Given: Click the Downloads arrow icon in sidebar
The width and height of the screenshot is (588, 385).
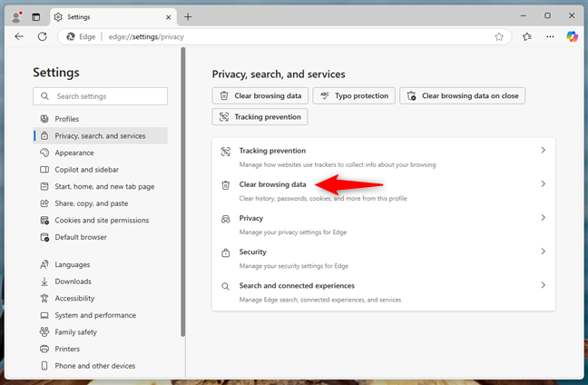Looking at the screenshot, I should [x=44, y=281].
